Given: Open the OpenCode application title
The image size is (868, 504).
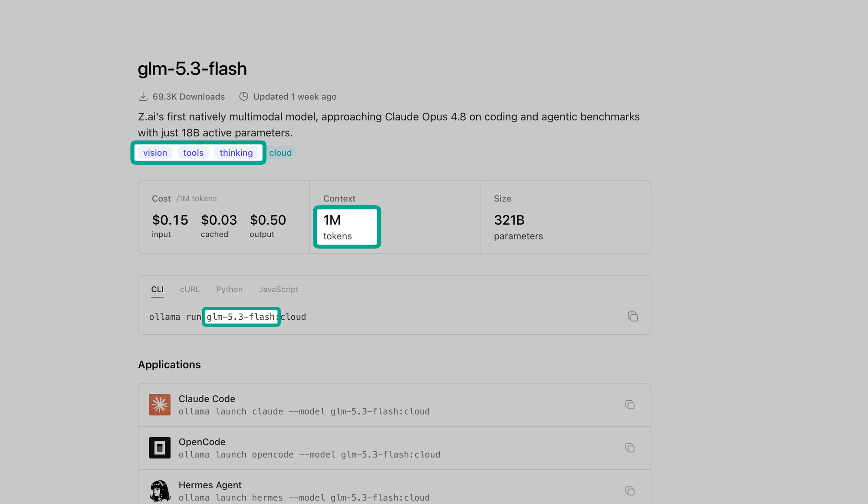Looking at the screenshot, I should 202,442.
